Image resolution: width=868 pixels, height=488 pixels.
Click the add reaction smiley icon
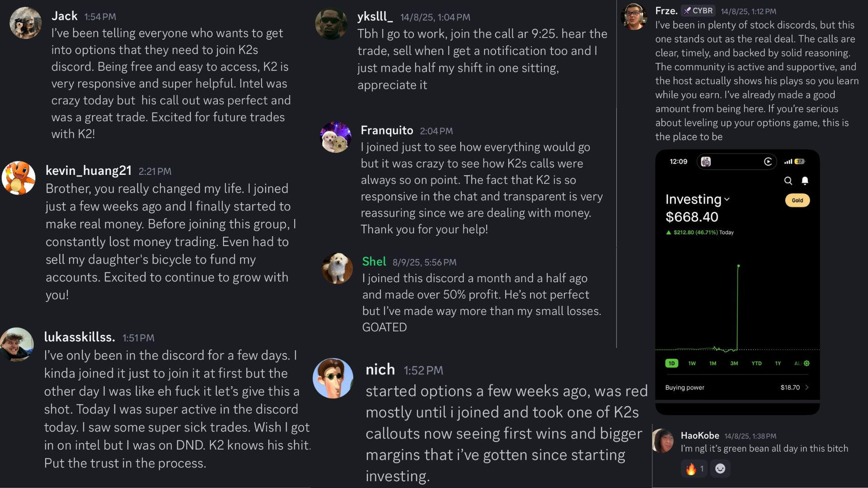[x=720, y=469]
